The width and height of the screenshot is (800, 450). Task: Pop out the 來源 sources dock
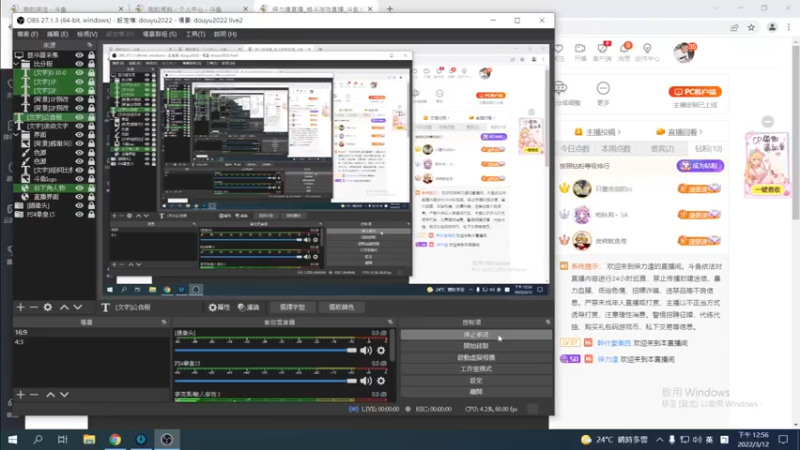pyautogui.click(x=89, y=45)
